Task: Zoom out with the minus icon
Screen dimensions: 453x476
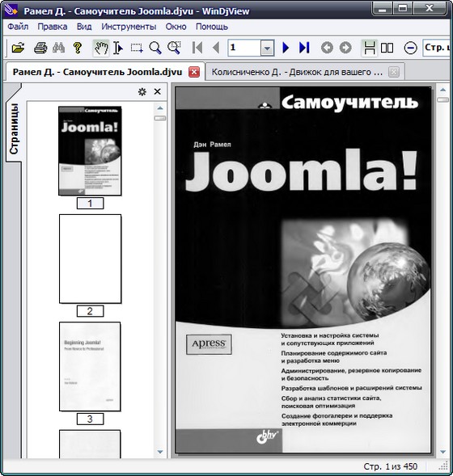Action: pos(410,48)
